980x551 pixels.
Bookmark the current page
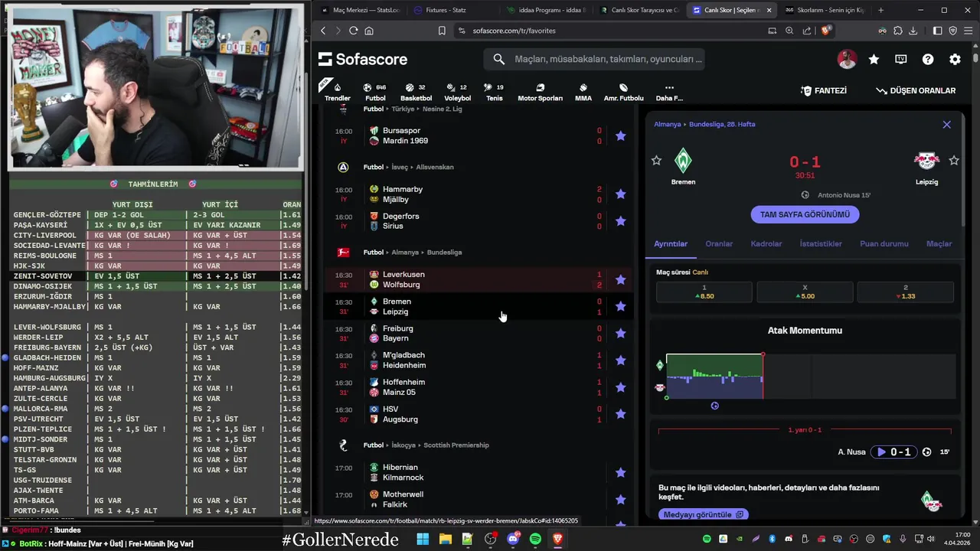[x=442, y=31]
